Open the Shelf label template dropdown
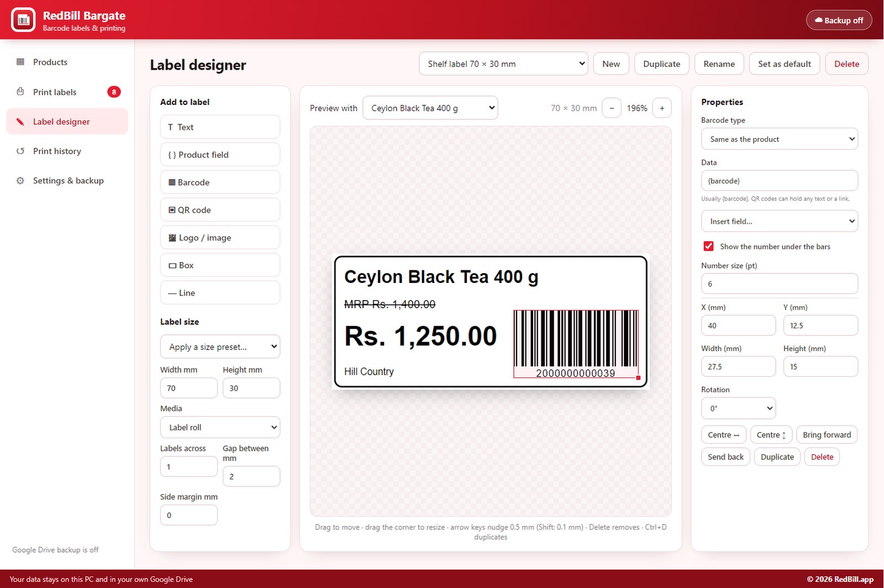This screenshot has height=588, width=884. point(503,64)
